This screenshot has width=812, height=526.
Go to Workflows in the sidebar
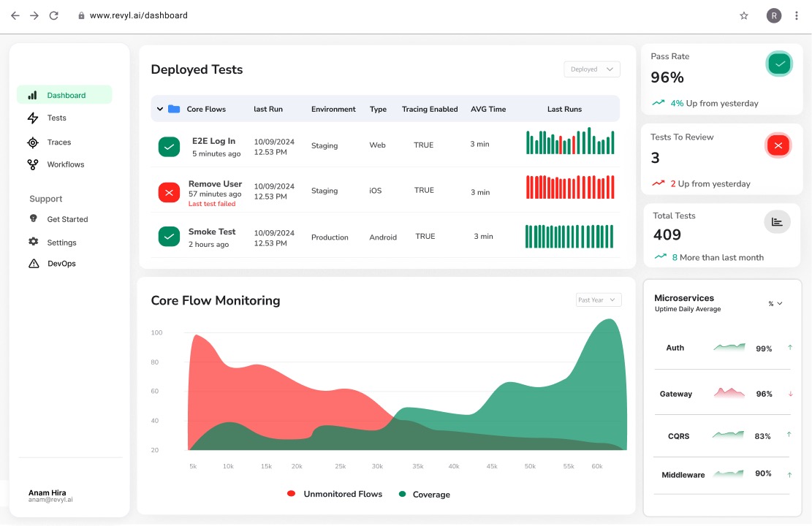[65, 164]
